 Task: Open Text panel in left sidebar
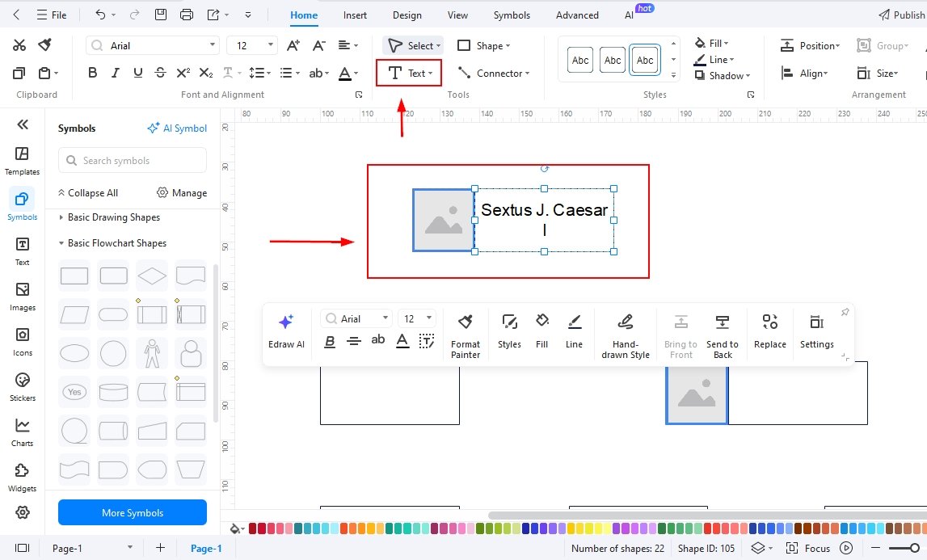tap(22, 251)
